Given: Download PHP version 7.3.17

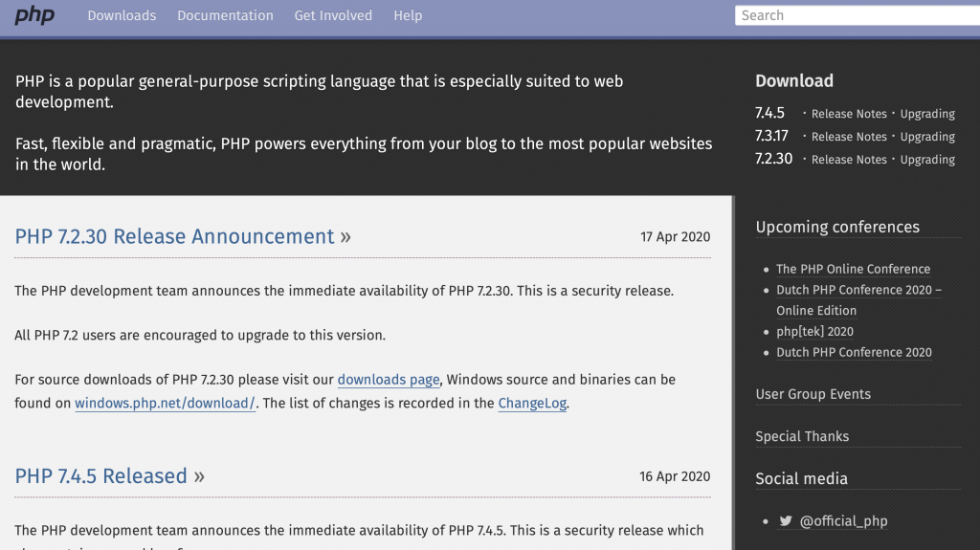Looking at the screenshot, I should (x=771, y=136).
